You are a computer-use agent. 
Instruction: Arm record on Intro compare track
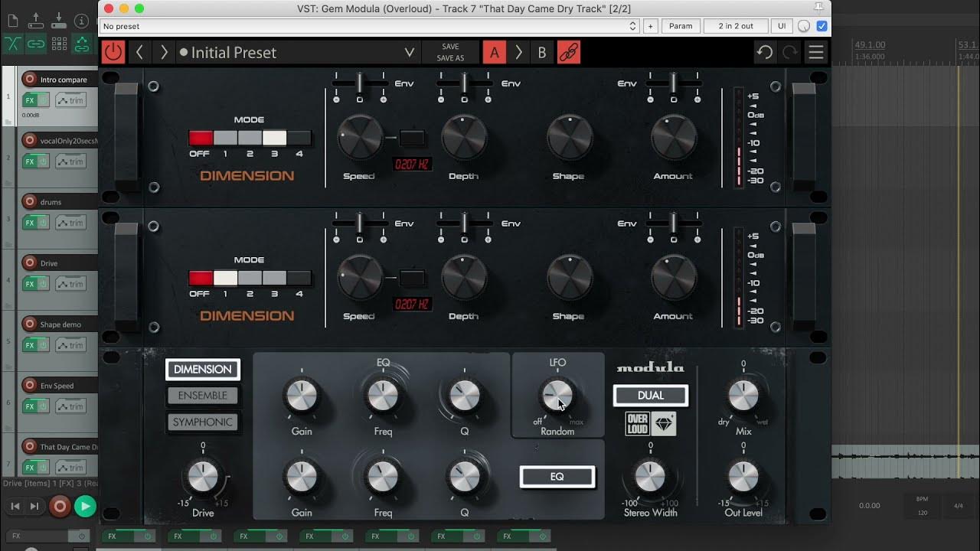30,79
